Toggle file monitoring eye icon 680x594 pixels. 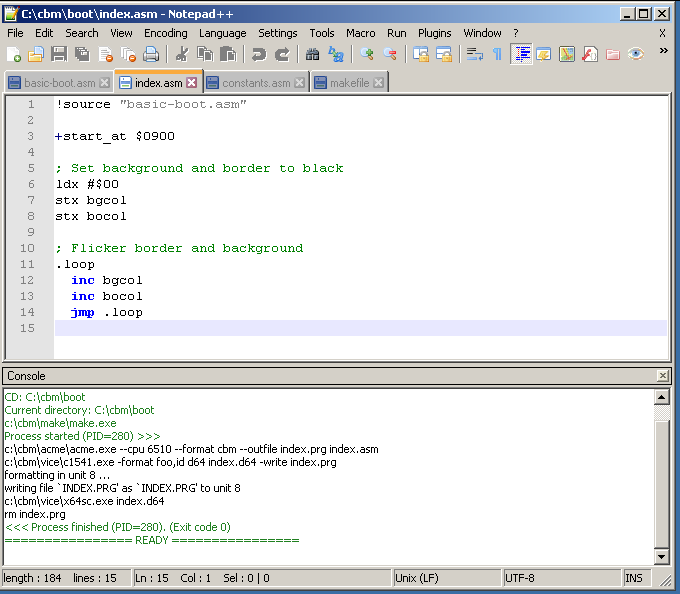click(x=636, y=55)
